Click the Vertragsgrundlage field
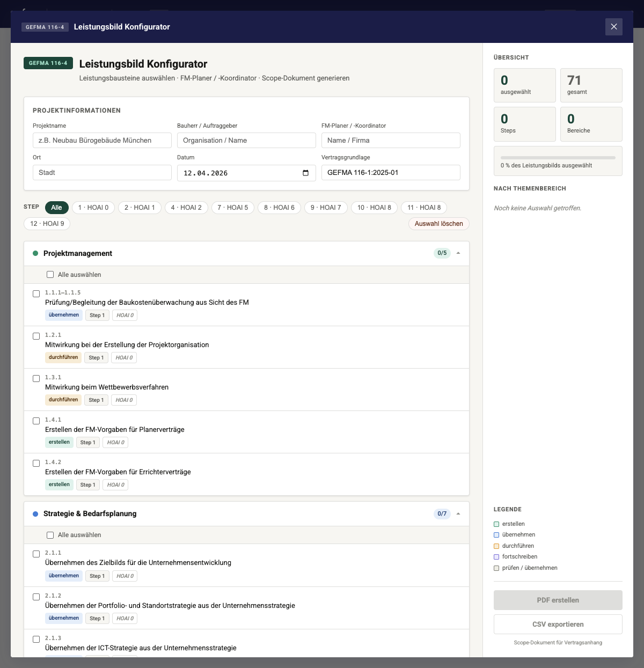644x668 pixels. pos(391,173)
